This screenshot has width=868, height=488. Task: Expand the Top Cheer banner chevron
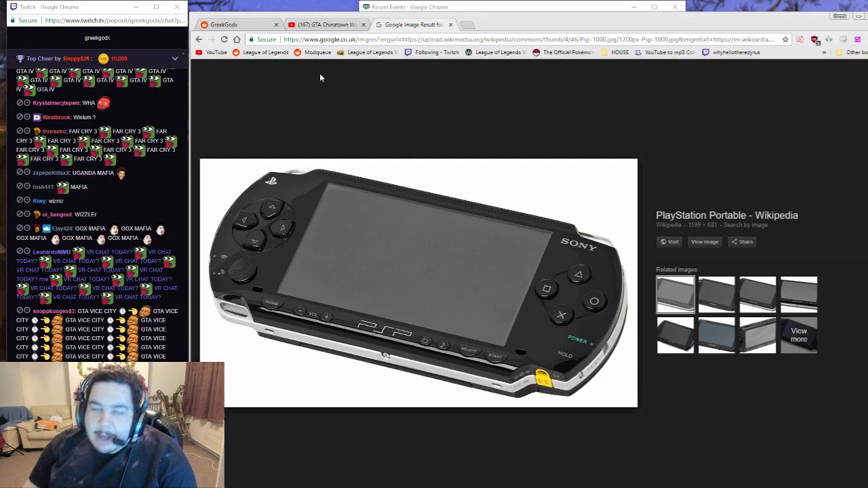click(x=175, y=58)
